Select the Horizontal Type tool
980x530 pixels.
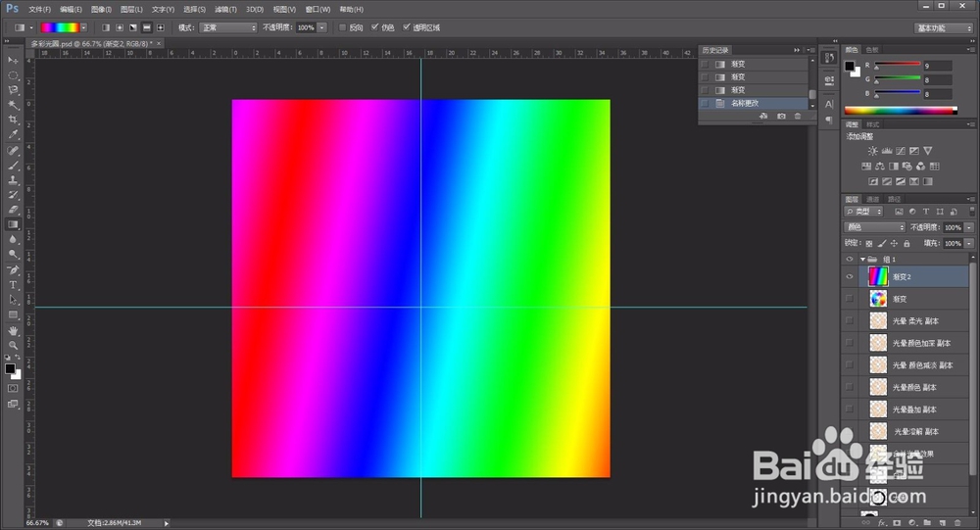tap(13, 285)
